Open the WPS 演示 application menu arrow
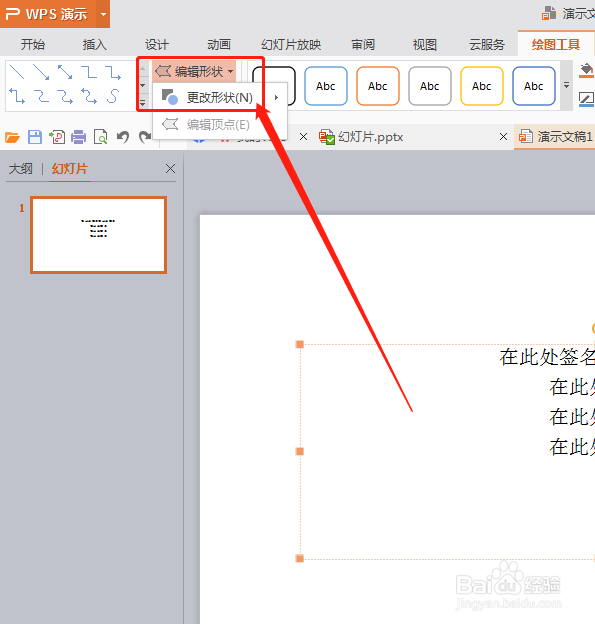The width and height of the screenshot is (595, 624). 103,14
